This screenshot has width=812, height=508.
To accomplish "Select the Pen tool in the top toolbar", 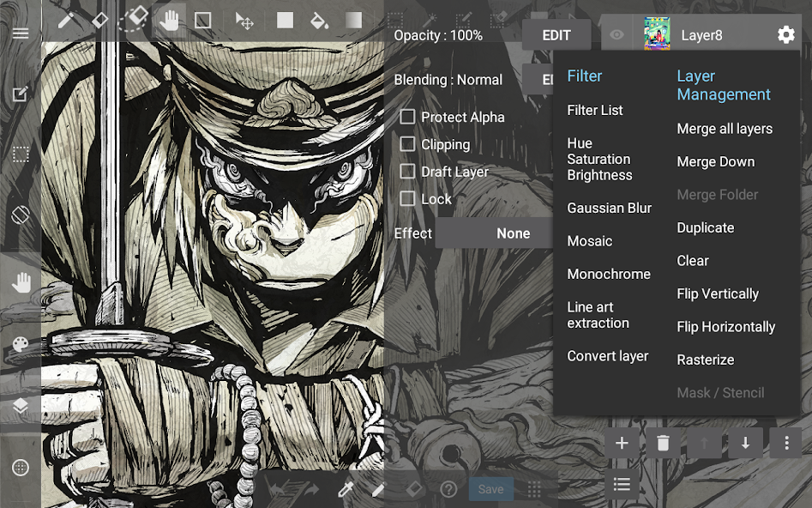I will point(65,21).
